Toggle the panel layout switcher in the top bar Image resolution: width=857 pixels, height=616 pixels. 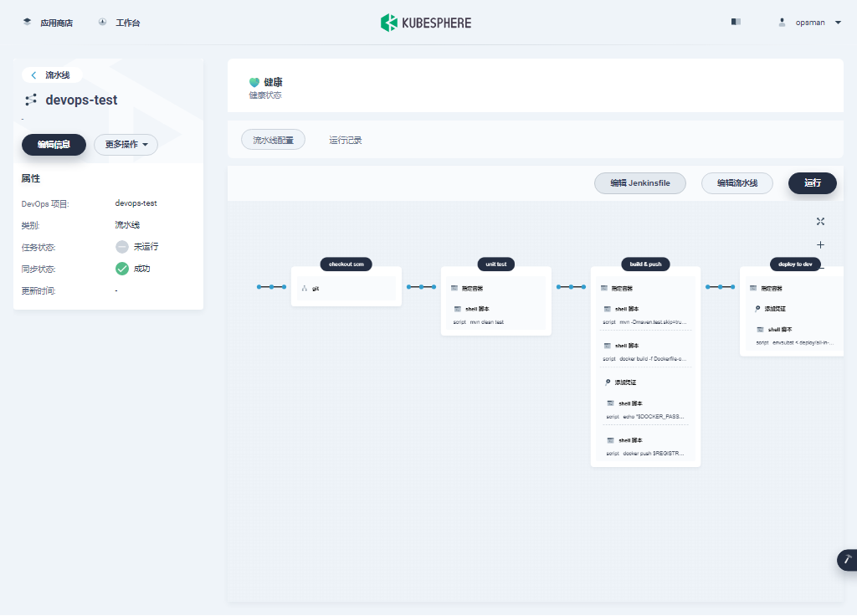click(735, 21)
